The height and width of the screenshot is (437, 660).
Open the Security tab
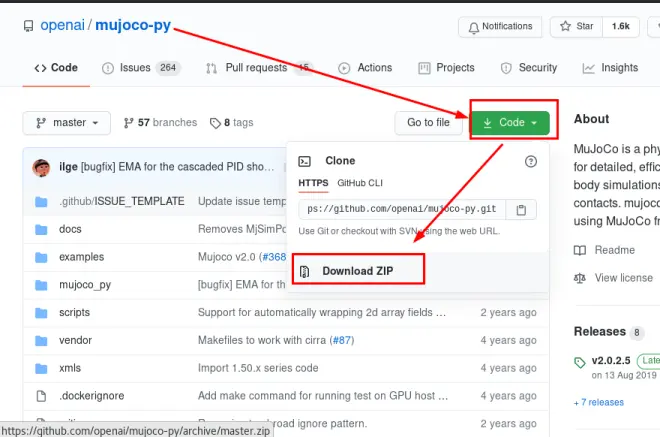(x=529, y=68)
